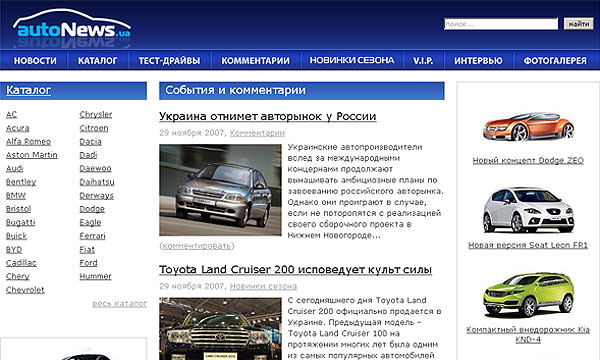Open Компактный внедорожник Kia KND-4 link
The width and height of the screenshot is (600, 360).
(x=528, y=334)
